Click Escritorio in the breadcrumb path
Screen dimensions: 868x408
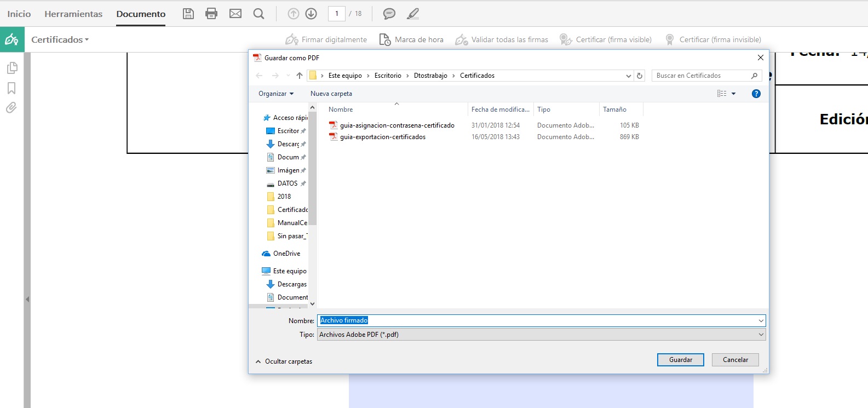(x=388, y=76)
